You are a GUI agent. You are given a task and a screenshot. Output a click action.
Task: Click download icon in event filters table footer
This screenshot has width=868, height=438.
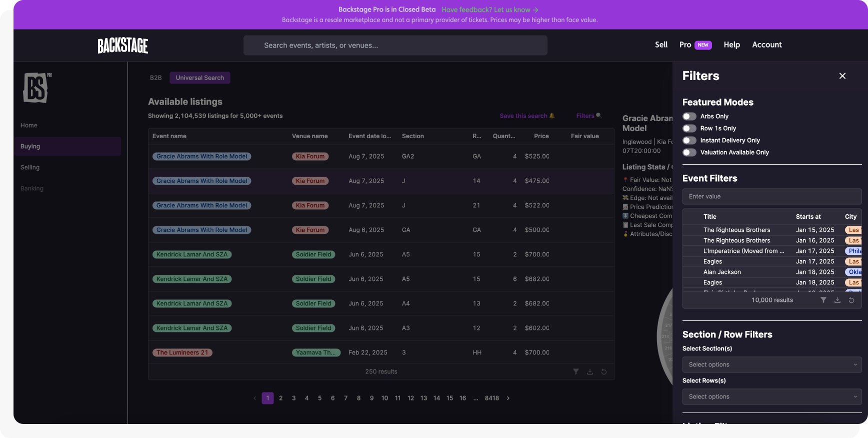click(837, 300)
